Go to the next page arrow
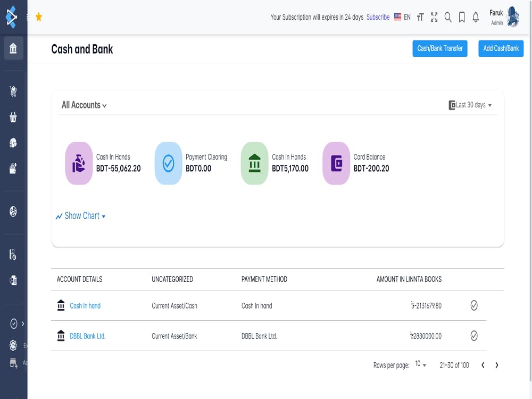The height and width of the screenshot is (399, 532). point(497,365)
